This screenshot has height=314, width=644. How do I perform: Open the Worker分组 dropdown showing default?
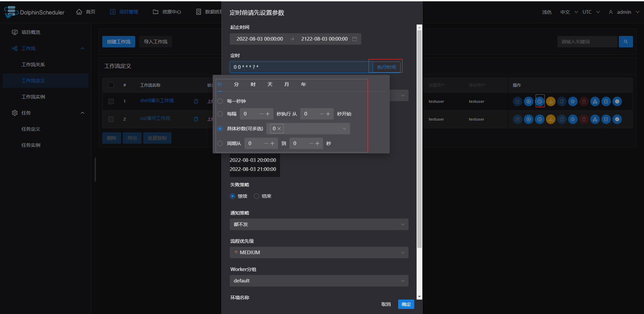319,281
